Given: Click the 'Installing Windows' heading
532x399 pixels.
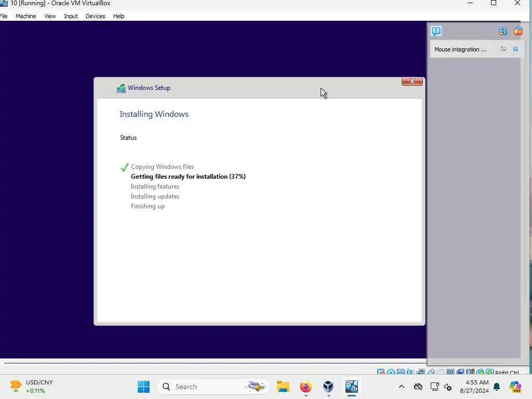Looking at the screenshot, I should click(154, 114).
